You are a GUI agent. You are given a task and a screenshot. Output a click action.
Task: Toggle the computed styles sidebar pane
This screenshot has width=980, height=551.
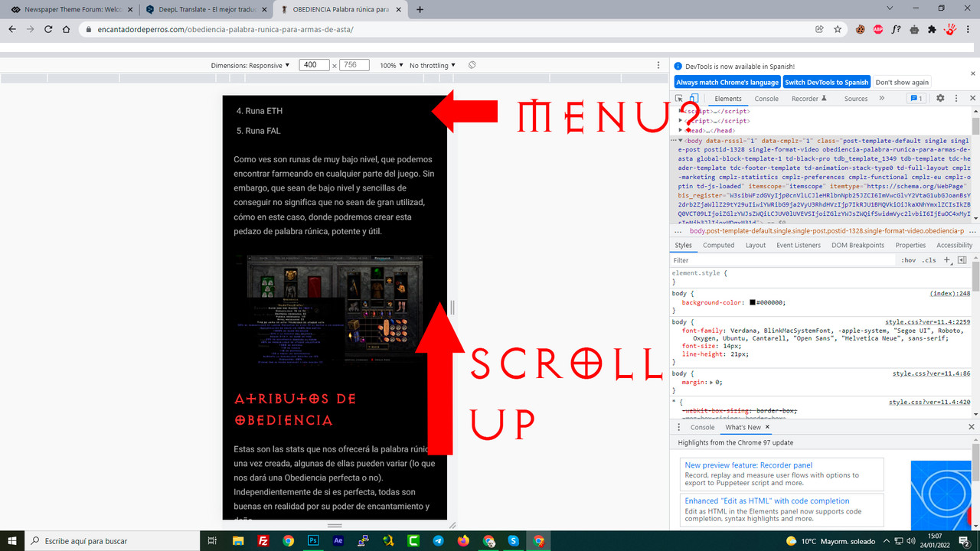tap(962, 260)
